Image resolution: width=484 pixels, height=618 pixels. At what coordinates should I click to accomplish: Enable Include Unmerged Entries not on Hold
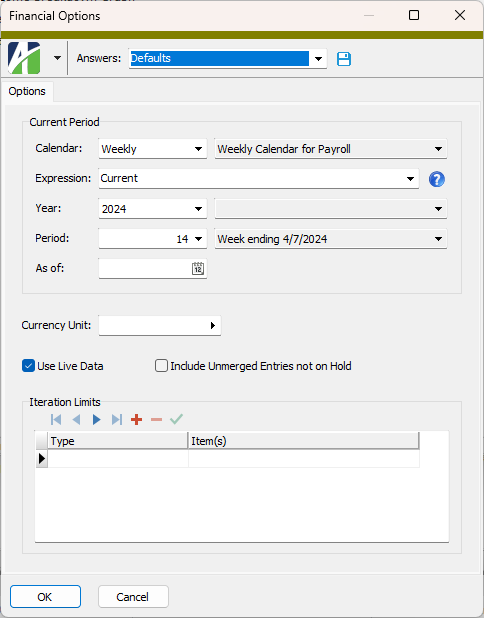[161, 366]
